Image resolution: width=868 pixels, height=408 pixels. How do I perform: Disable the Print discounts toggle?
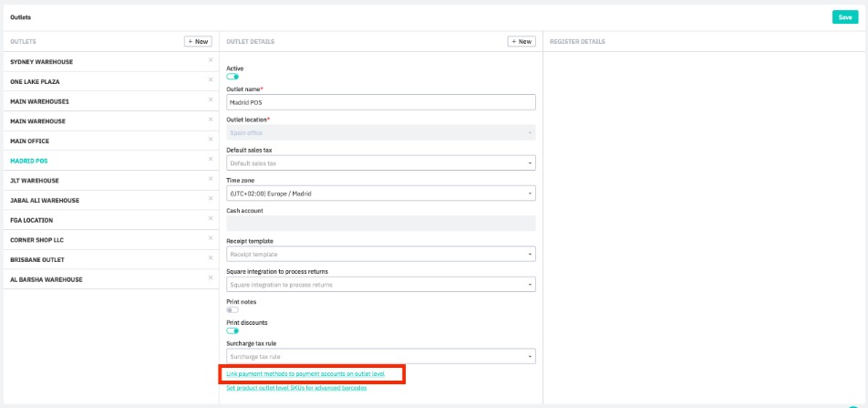pyautogui.click(x=232, y=330)
